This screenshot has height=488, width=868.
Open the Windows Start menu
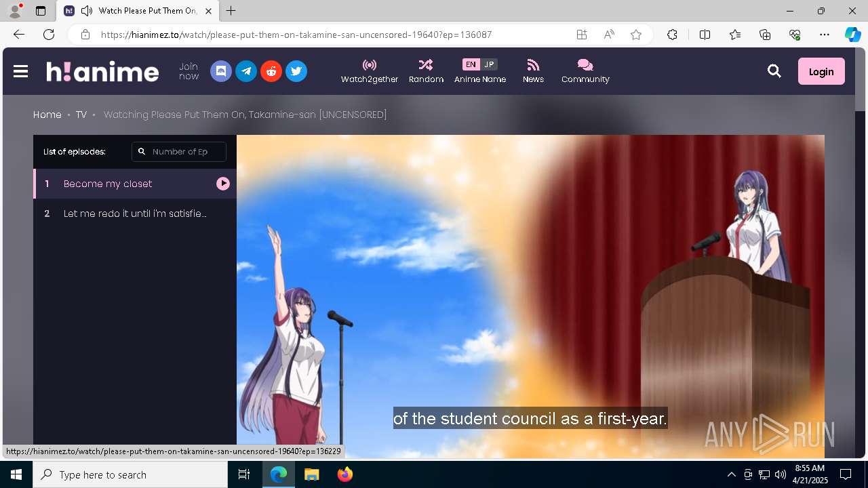[16, 474]
